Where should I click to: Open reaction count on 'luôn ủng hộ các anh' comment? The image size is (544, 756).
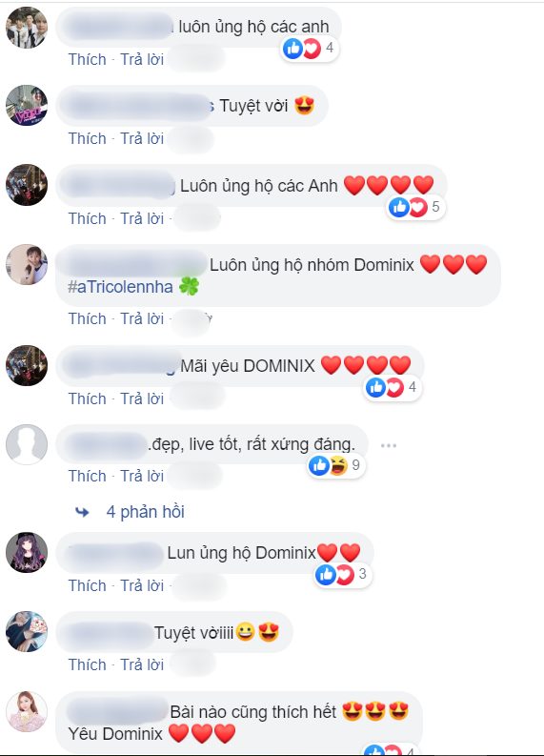pyautogui.click(x=310, y=49)
